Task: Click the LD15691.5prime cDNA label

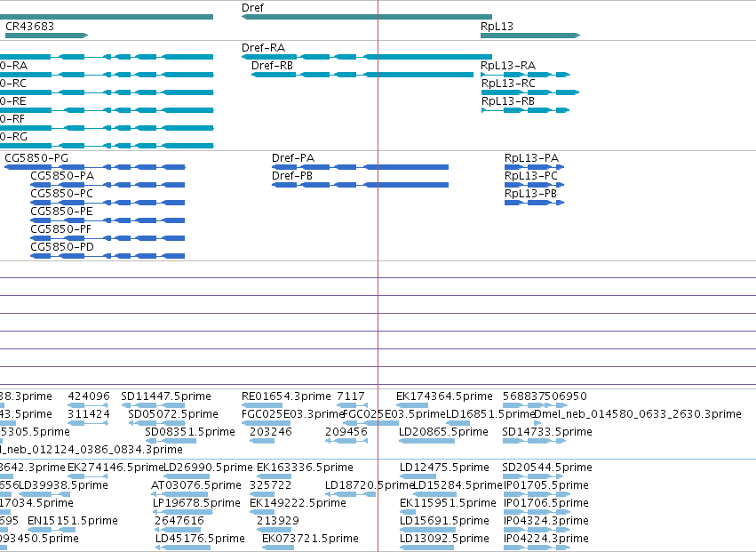Action: coord(444,521)
